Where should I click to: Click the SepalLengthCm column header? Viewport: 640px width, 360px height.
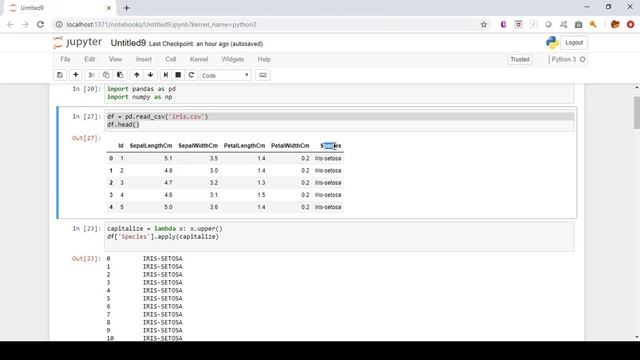click(x=151, y=146)
